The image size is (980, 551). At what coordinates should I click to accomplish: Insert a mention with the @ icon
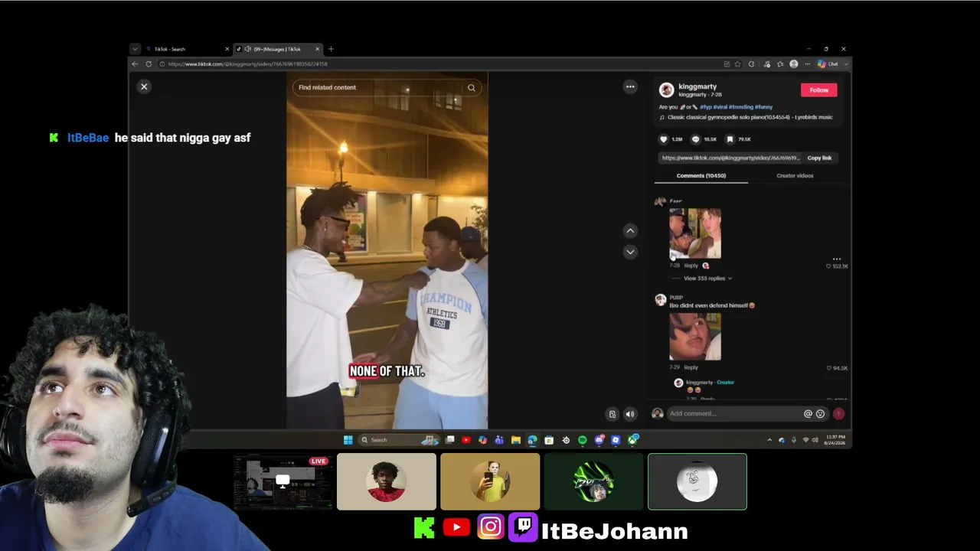pos(808,414)
